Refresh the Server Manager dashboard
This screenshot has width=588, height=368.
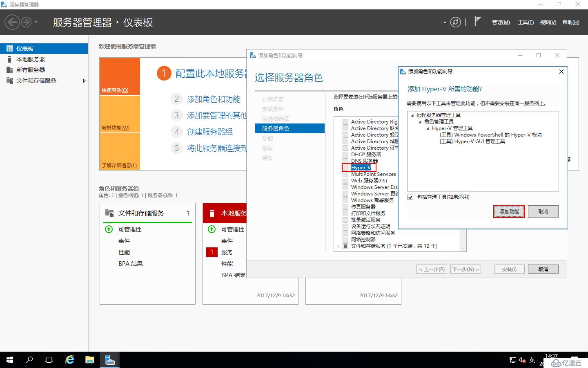455,22
